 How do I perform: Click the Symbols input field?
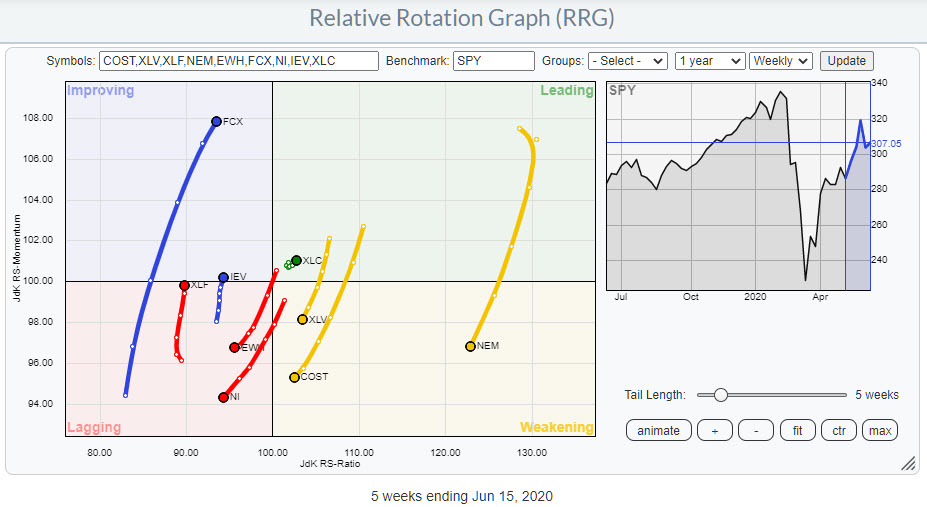click(x=238, y=61)
